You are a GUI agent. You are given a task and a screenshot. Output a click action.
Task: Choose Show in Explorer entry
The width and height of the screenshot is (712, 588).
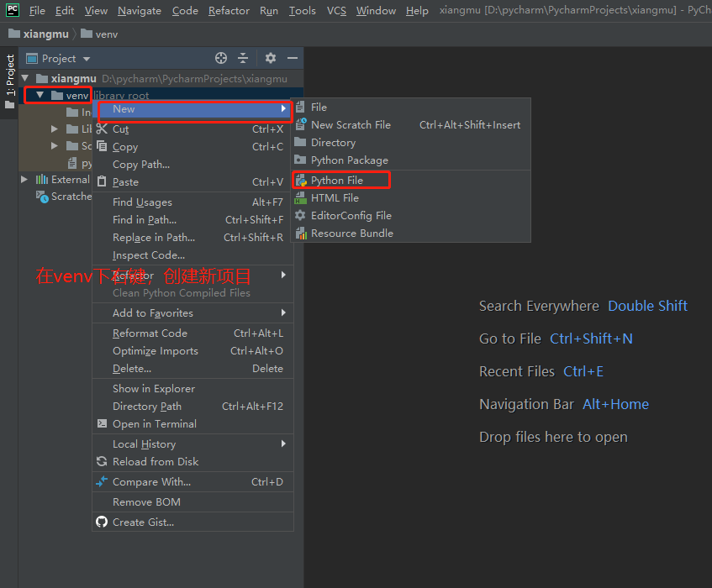(193, 388)
